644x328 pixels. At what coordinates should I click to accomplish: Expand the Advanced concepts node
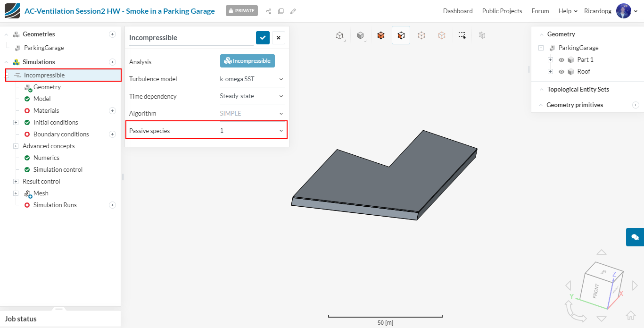(x=16, y=146)
